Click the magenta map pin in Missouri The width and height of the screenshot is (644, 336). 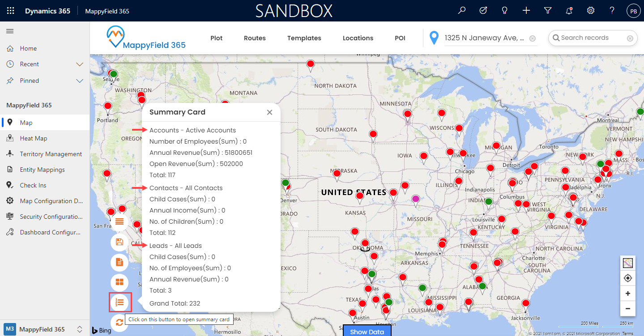tap(416, 200)
